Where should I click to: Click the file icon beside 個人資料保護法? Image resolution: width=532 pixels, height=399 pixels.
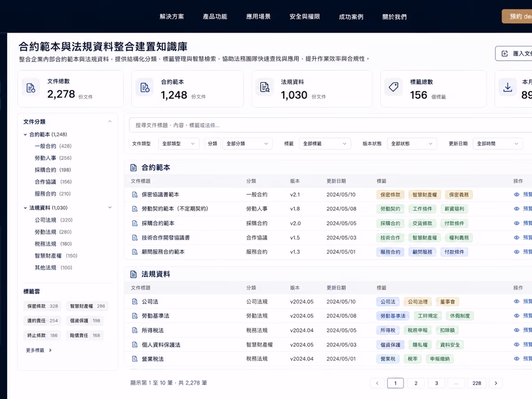click(135, 344)
